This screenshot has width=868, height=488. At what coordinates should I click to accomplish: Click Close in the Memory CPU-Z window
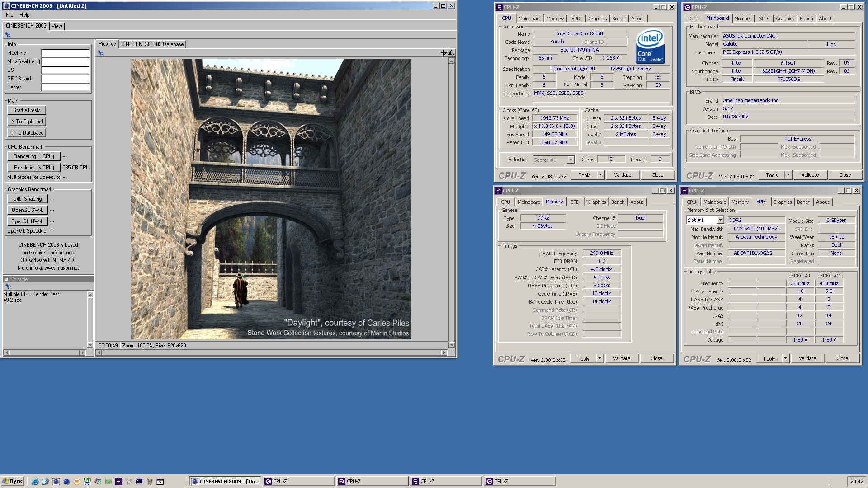point(656,358)
